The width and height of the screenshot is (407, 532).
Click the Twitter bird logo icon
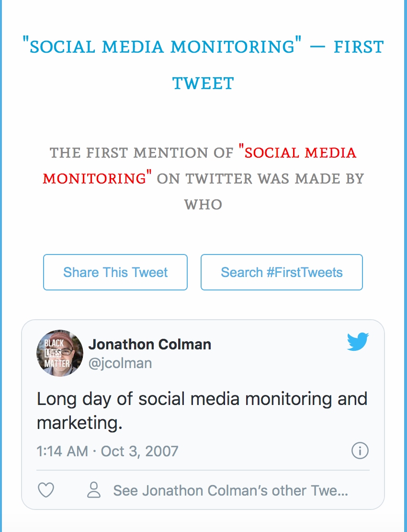tap(358, 342)
